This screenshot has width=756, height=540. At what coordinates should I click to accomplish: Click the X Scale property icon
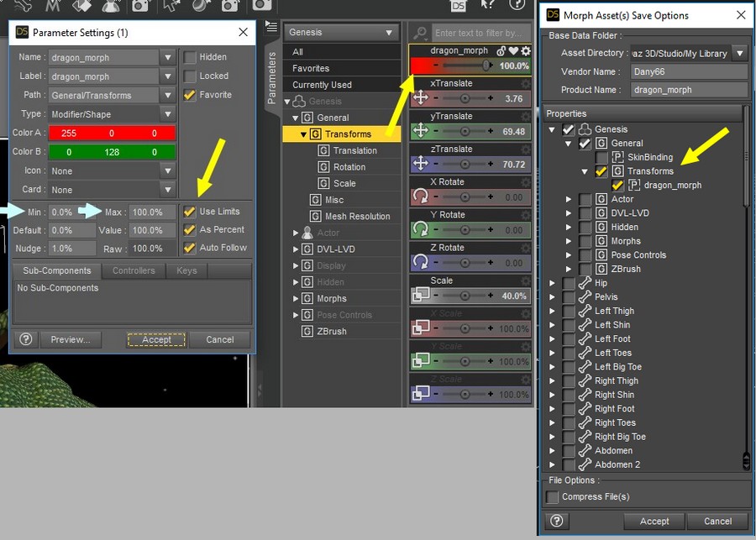pos(421,328)
